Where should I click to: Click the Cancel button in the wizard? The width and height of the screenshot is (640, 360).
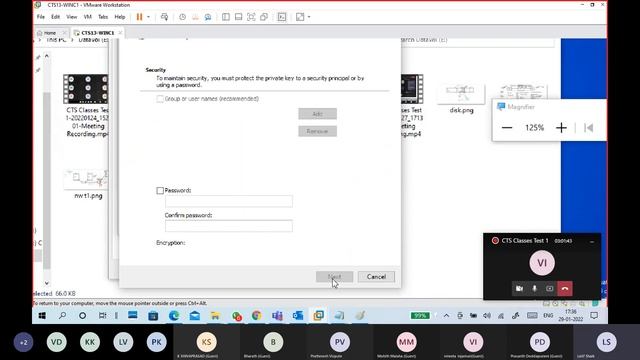(376, 277)
